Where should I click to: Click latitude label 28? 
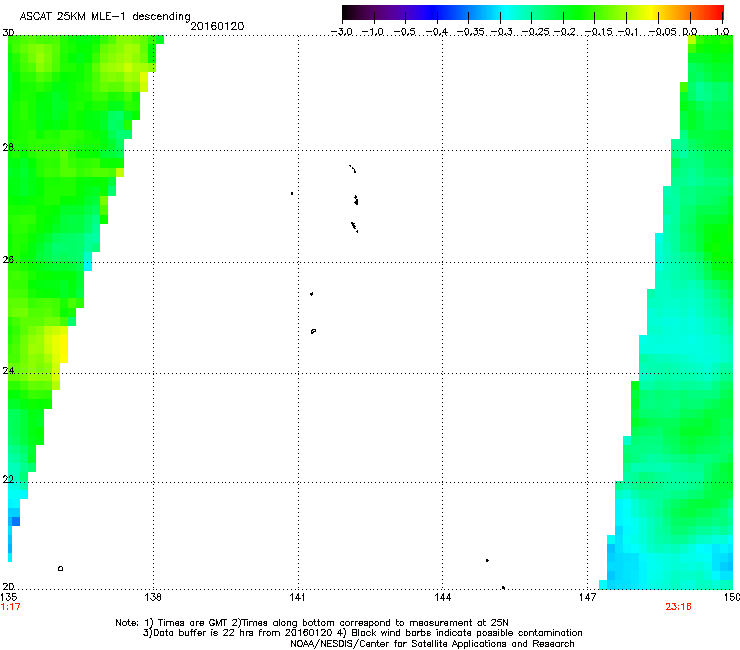tap(8, 147)
